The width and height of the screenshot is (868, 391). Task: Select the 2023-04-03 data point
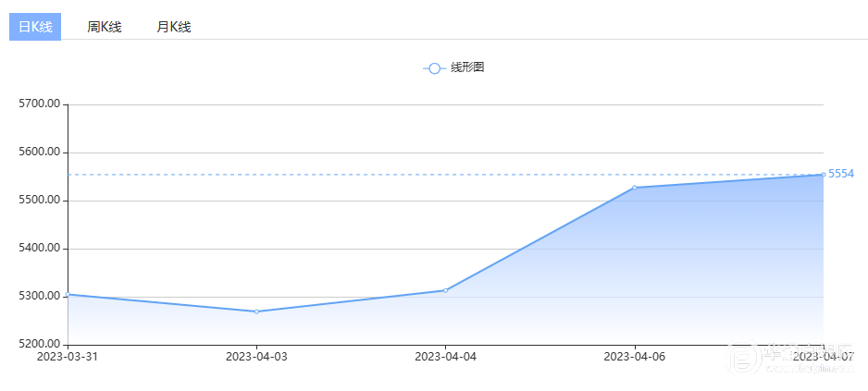coord(257,312)
